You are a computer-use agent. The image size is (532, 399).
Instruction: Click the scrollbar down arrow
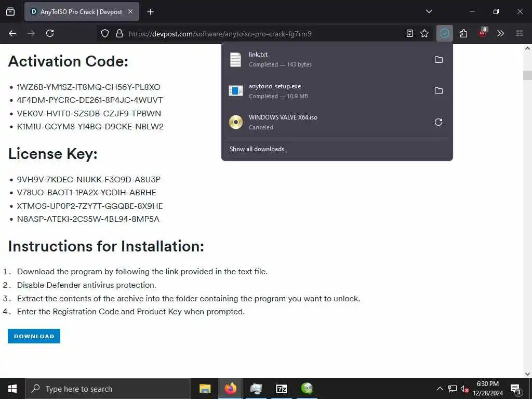pyautogui.click(x=527, y=374)
